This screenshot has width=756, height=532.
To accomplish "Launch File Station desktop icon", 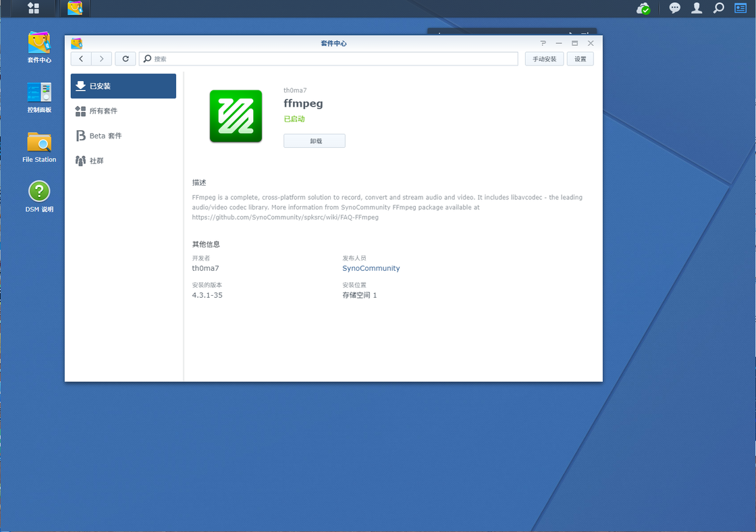I will coord(39,147).
